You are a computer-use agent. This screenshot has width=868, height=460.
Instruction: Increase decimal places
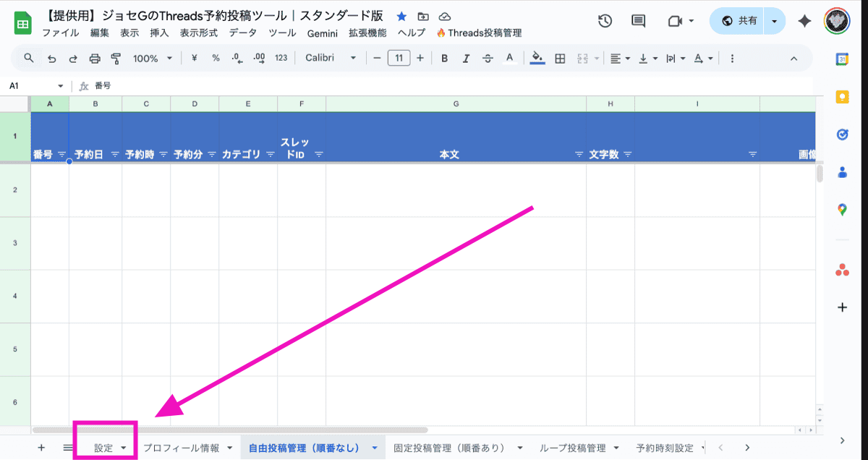pos(259,58)
